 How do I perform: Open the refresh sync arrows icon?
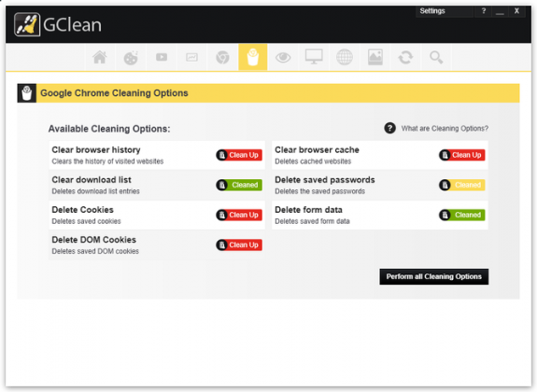tap(405, 57)
